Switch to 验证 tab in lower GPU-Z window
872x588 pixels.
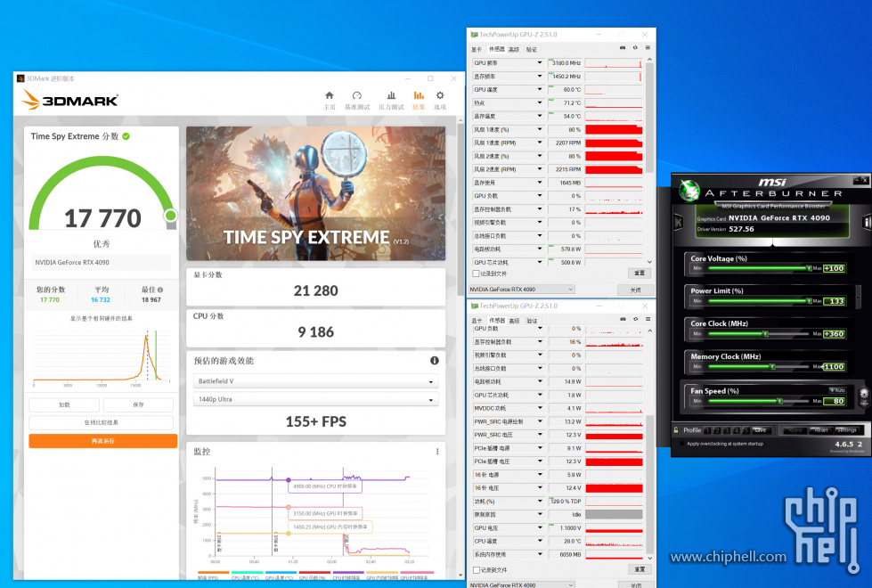533,321
